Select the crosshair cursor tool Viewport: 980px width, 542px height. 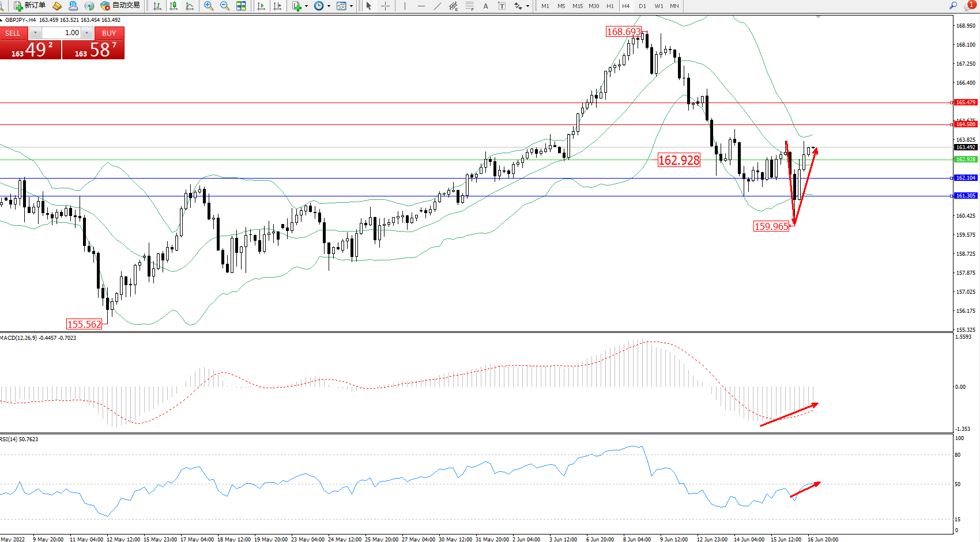(385, 6)
